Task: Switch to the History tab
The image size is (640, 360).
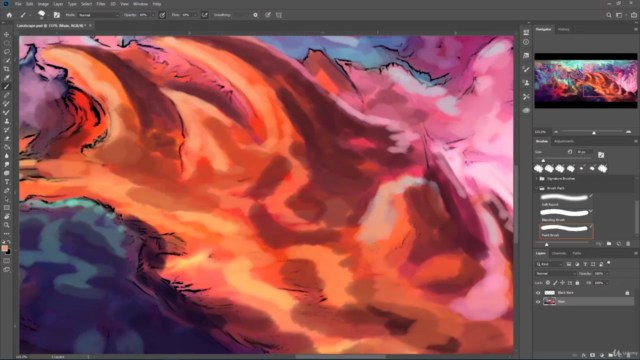Action: tap(564, 29)
